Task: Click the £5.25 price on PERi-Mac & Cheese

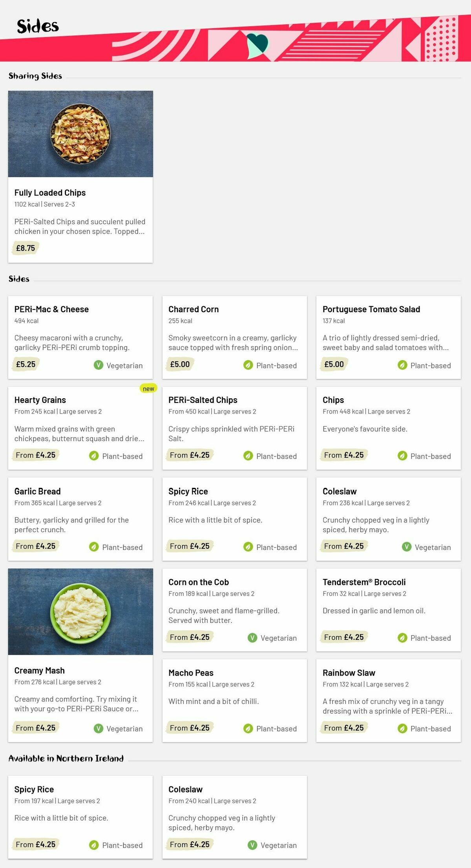Action: (26, 364)
